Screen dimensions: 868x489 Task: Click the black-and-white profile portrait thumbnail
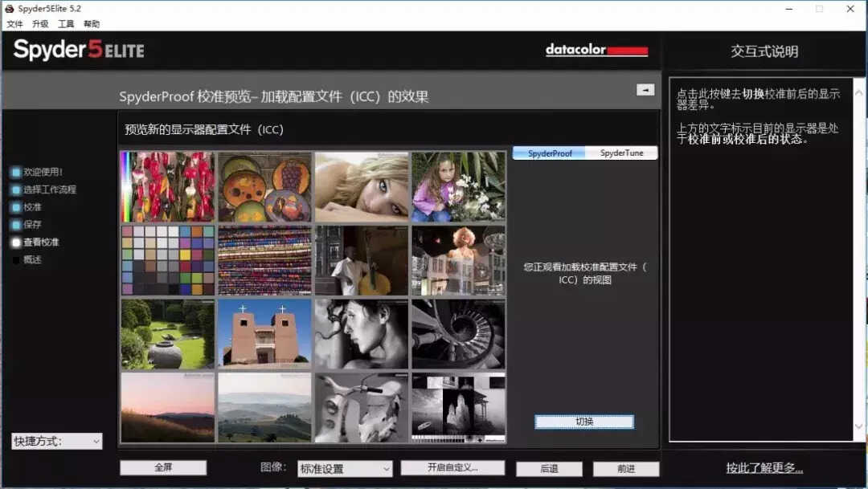(x=362, y=334)
